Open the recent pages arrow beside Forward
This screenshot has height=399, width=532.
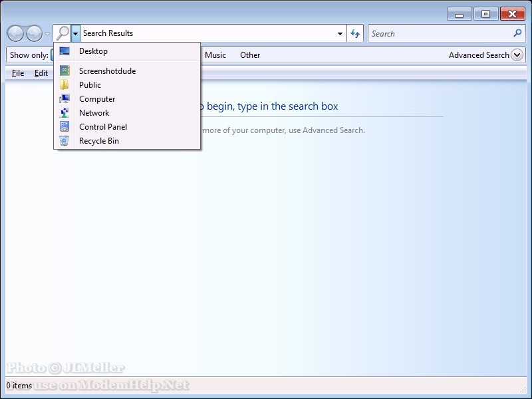coord(47,34)
